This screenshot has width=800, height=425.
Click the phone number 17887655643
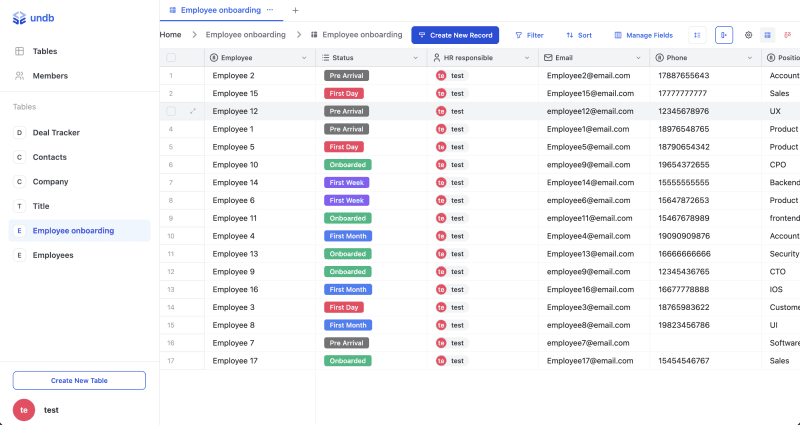(684, 76)
